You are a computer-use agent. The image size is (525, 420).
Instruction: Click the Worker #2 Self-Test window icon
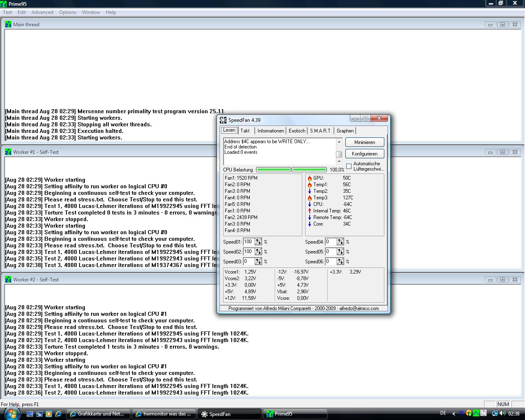pos(8,280)
